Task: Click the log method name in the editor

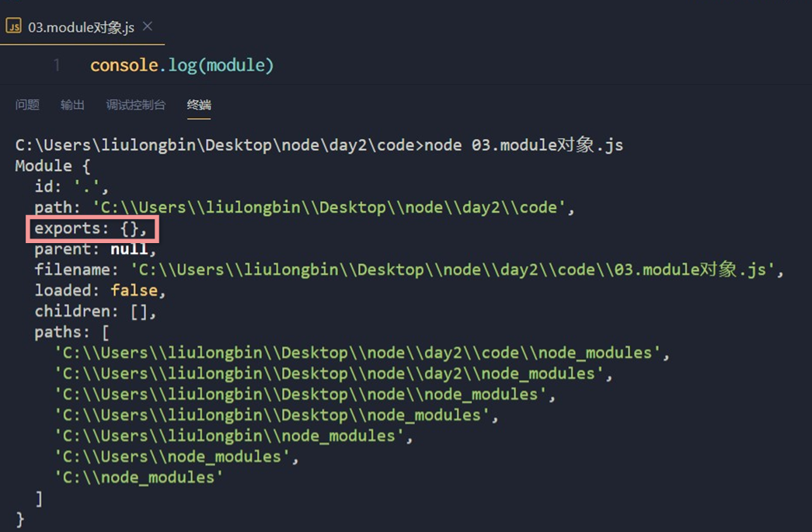Action: (183, 65)
